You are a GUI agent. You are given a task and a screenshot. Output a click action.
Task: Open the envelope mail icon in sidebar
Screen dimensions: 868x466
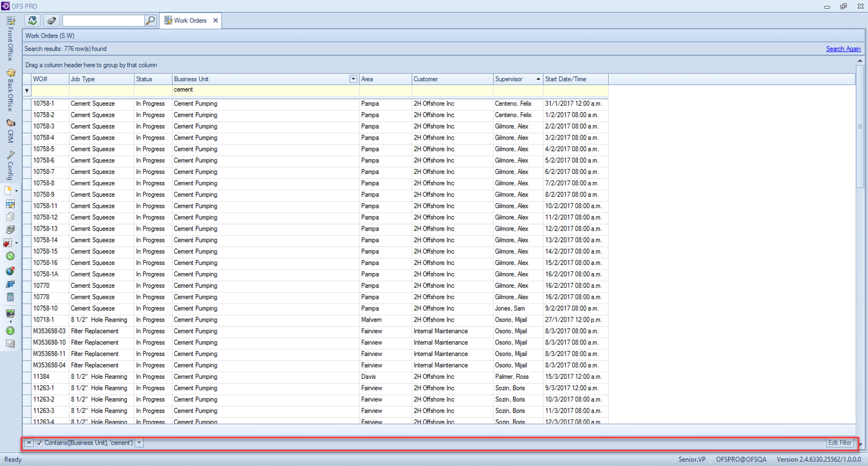pos(10,343)
